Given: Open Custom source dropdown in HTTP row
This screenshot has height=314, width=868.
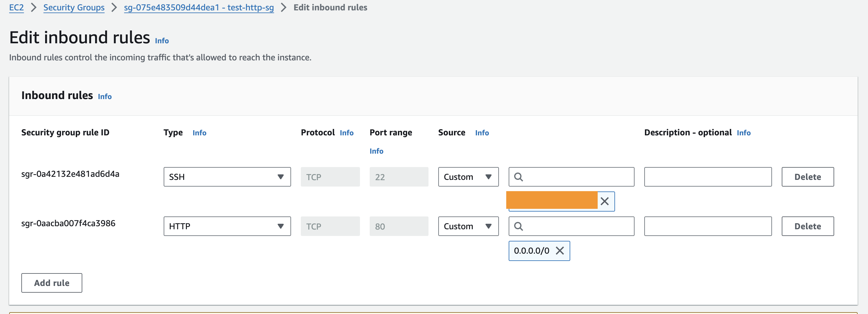Looking at the screenshot, I should click(468, 226).
